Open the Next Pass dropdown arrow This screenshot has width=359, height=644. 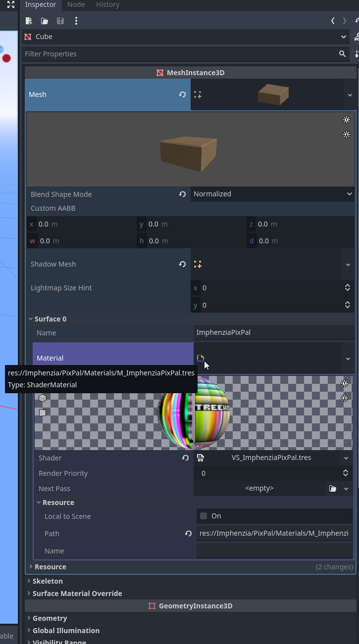coord(346,489)
